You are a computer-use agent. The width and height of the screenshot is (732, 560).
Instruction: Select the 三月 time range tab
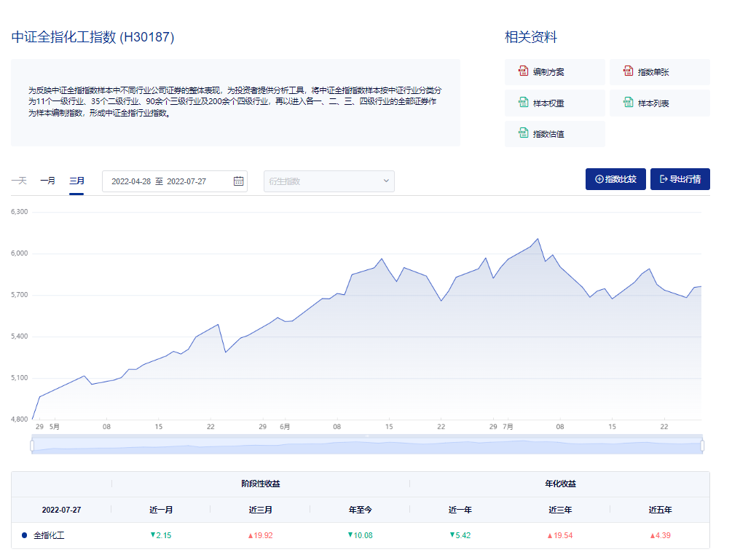point(76,181)
